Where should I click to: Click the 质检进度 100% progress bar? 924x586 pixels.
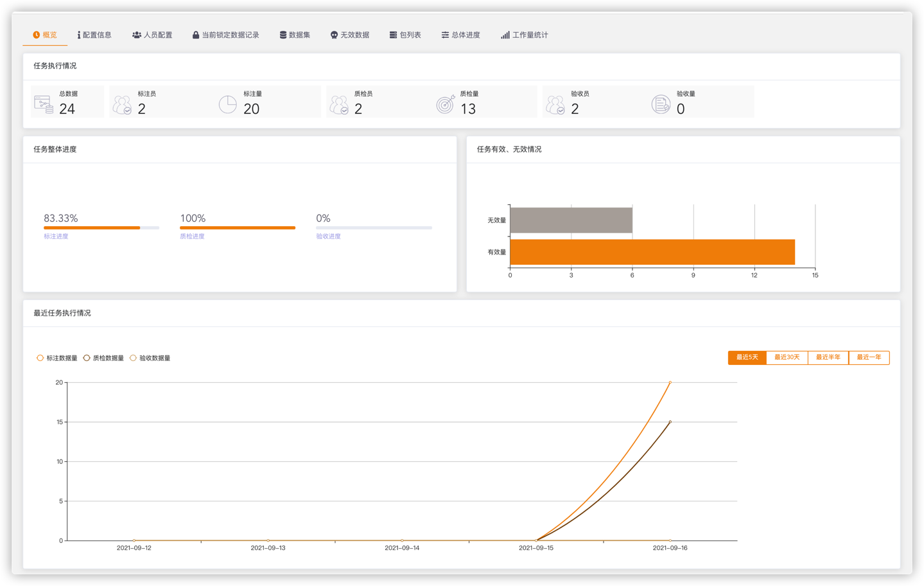click(x=238, y=227)
